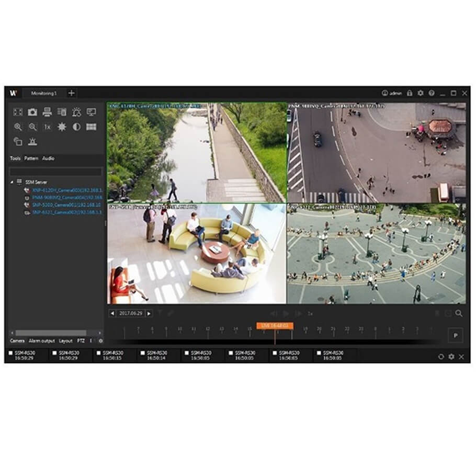Capture a snapshot with the camera icon
The width and height of the screenshot is (476, 476).
[x=32, y=112]
